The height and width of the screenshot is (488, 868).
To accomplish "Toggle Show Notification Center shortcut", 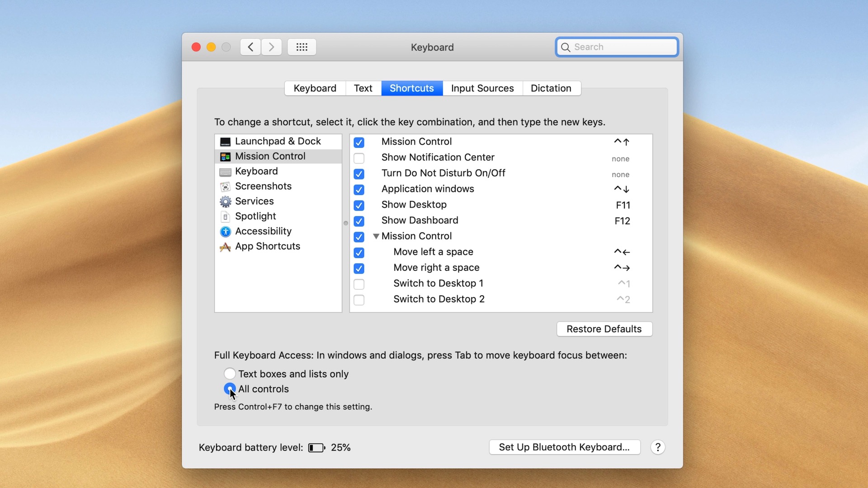I will point(359,157).
